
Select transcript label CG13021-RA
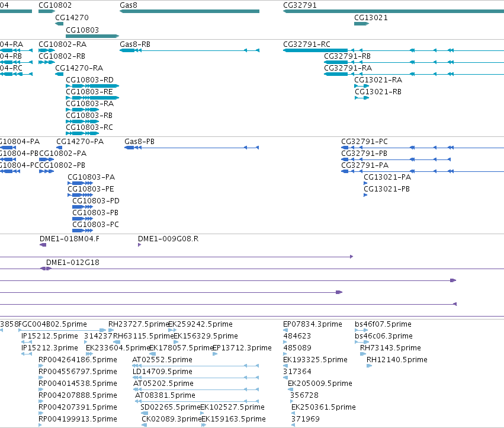(x=378, y=80)
